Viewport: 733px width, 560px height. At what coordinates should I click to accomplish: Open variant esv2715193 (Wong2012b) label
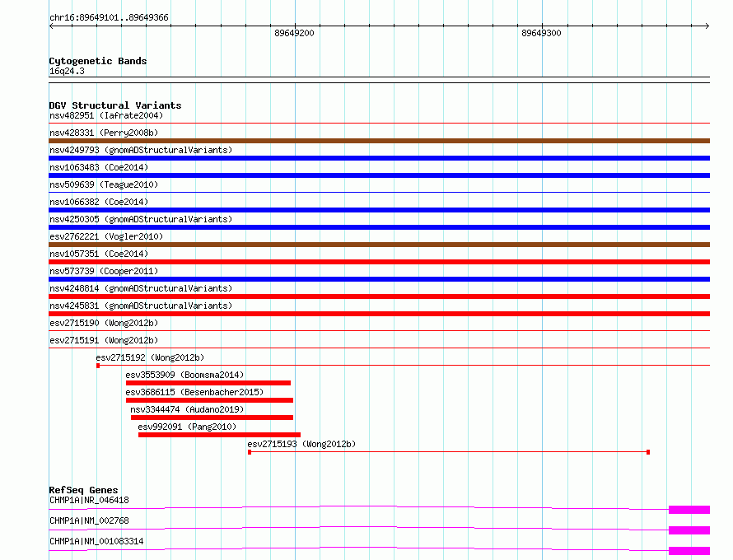click(x=301, y=444)
